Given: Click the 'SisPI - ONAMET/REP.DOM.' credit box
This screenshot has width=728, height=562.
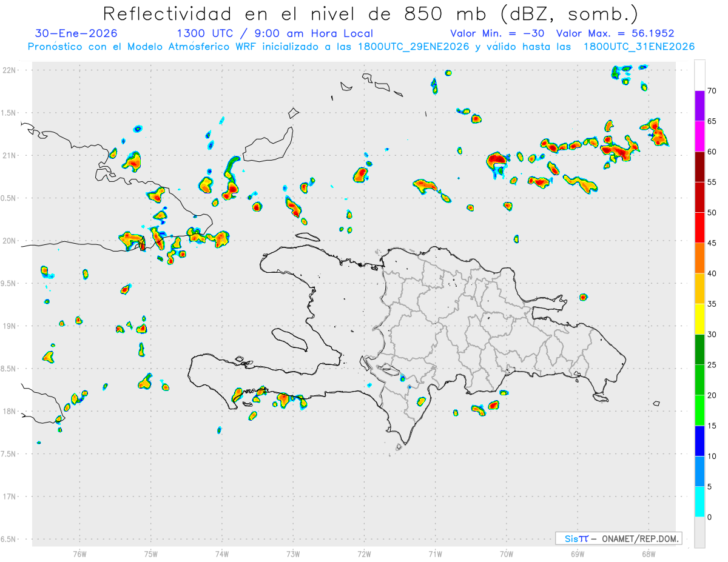Looking at the screenshot, I should [x=618, y=538].
